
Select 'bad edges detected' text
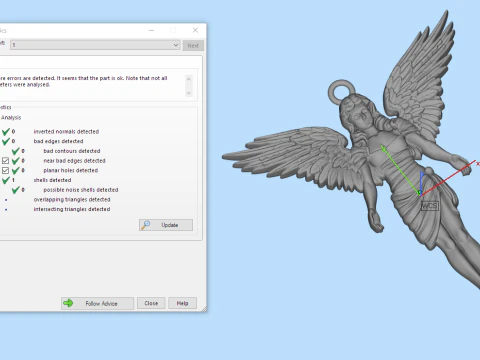point(58,141)
